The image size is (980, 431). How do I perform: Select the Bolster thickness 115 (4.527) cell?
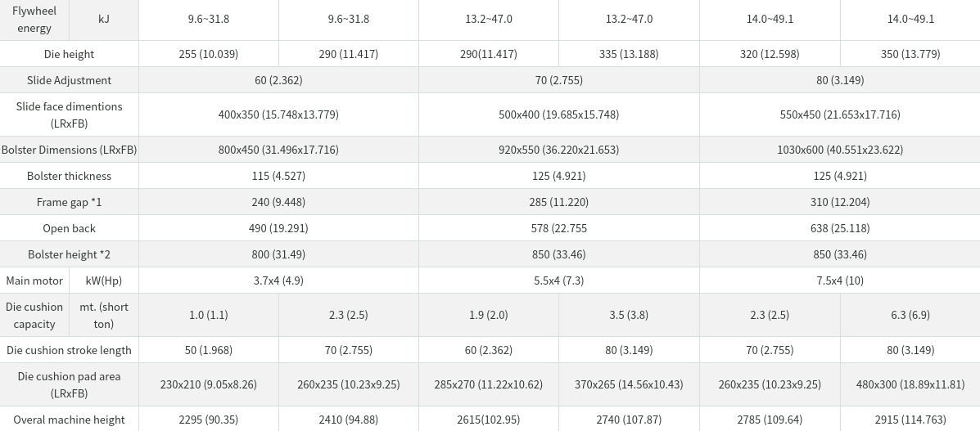[278, 176]
